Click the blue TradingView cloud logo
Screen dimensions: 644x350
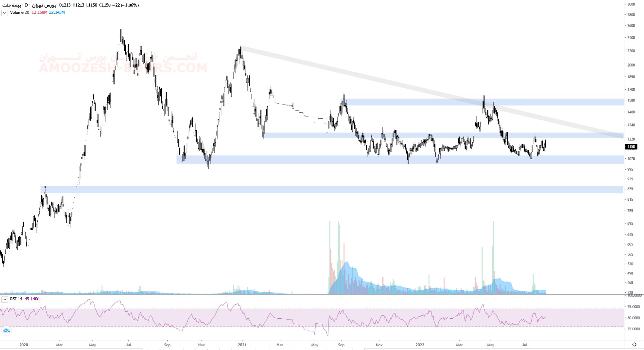click(6, 331)
